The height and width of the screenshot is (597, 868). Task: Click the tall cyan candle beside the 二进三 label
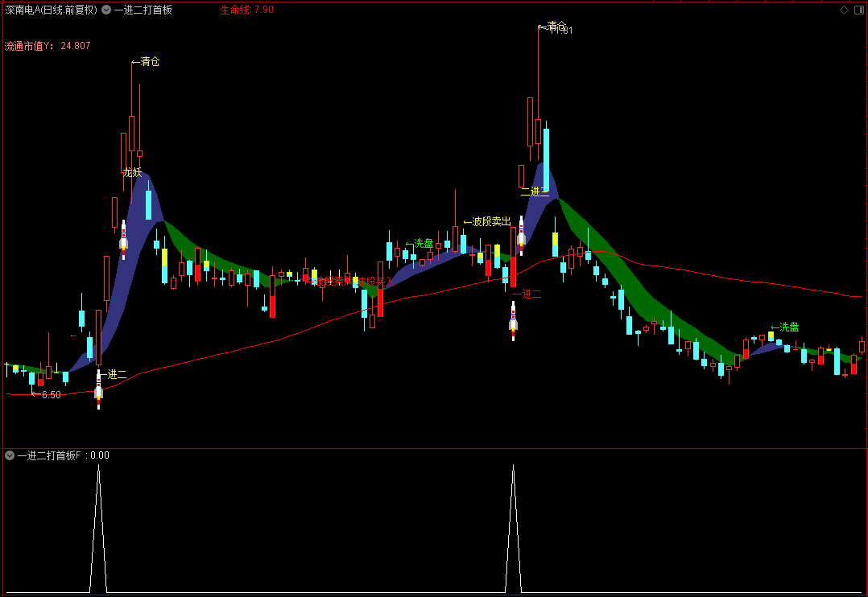click(x=547, y=157)
